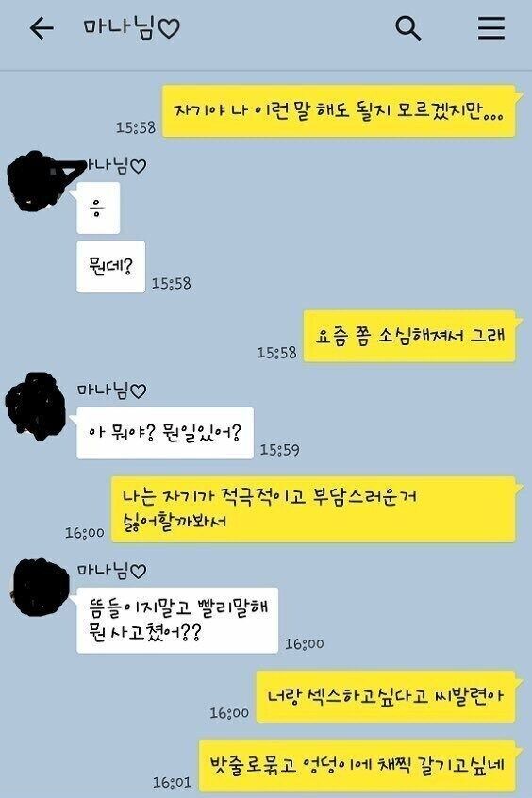Open the profile picture beside the 응 message

pos(36,181)
